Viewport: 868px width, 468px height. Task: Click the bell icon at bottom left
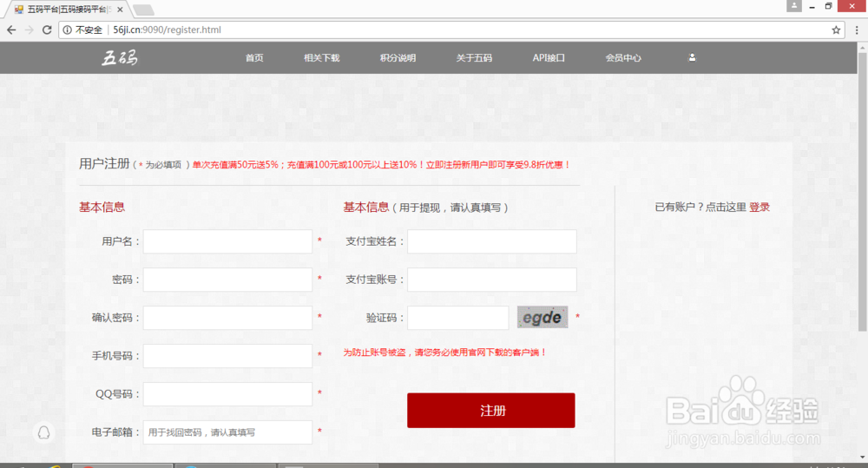point(43,432)
